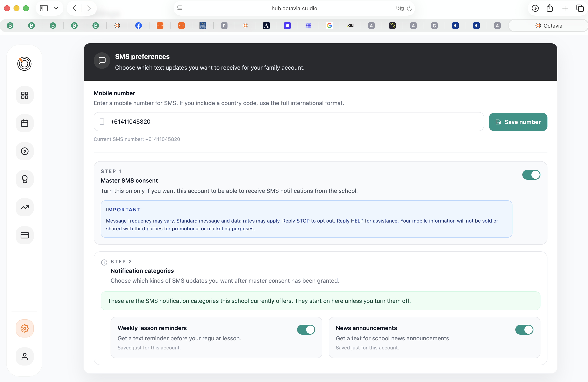Switch to the Facebook pinned tab
The height and width of the screenshot is (382, 588).
138,26
